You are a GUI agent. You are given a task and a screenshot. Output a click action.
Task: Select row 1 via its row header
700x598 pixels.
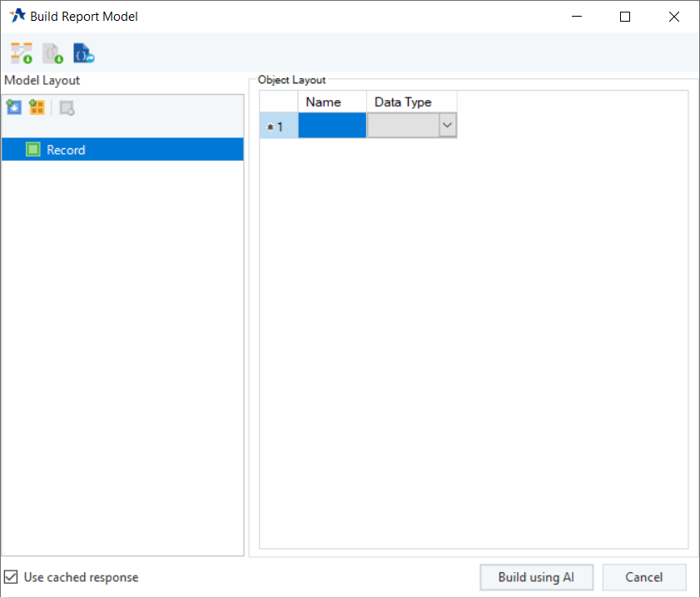click(x=278, y=127)
